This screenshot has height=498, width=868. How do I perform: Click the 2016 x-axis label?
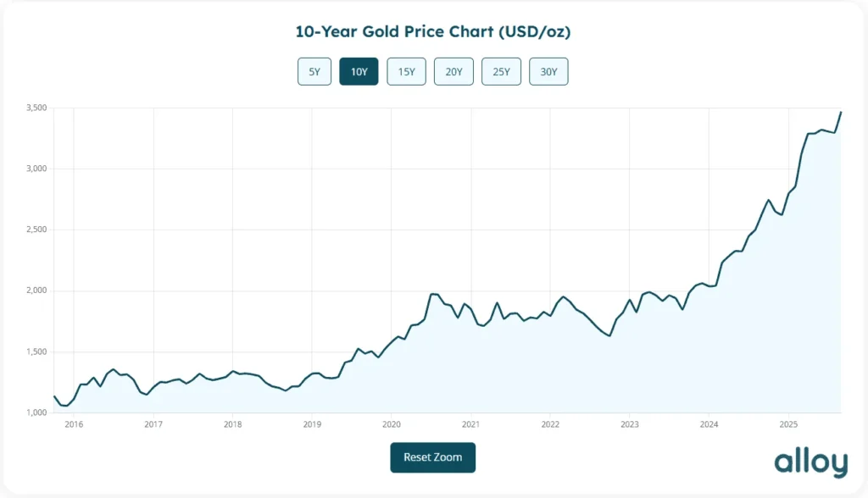point(74,424)
